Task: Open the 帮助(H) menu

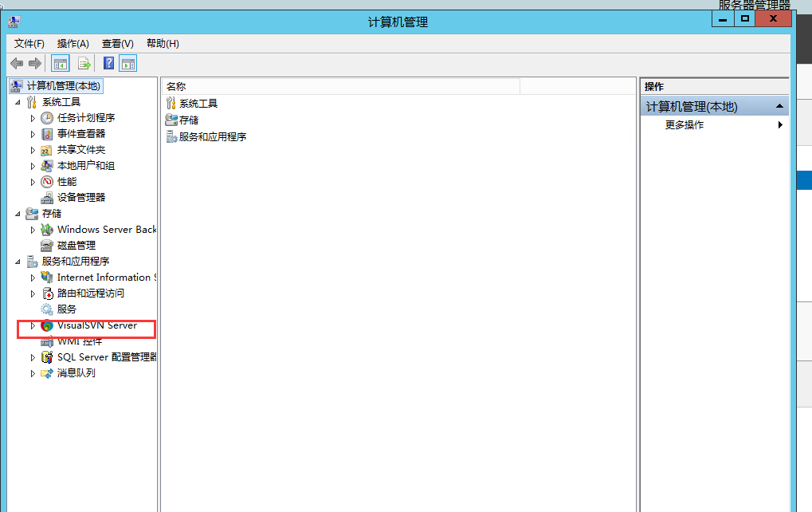Action: coord(163,44)
